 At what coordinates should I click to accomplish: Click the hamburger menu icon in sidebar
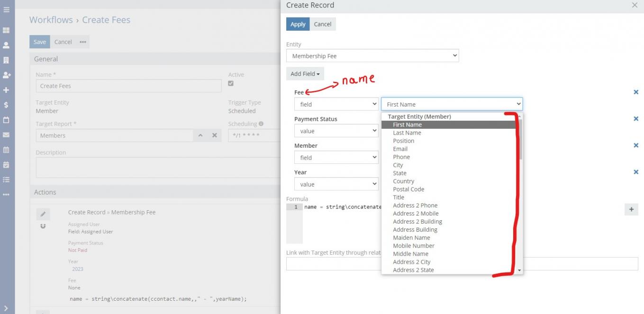click(x=6, y=9)
